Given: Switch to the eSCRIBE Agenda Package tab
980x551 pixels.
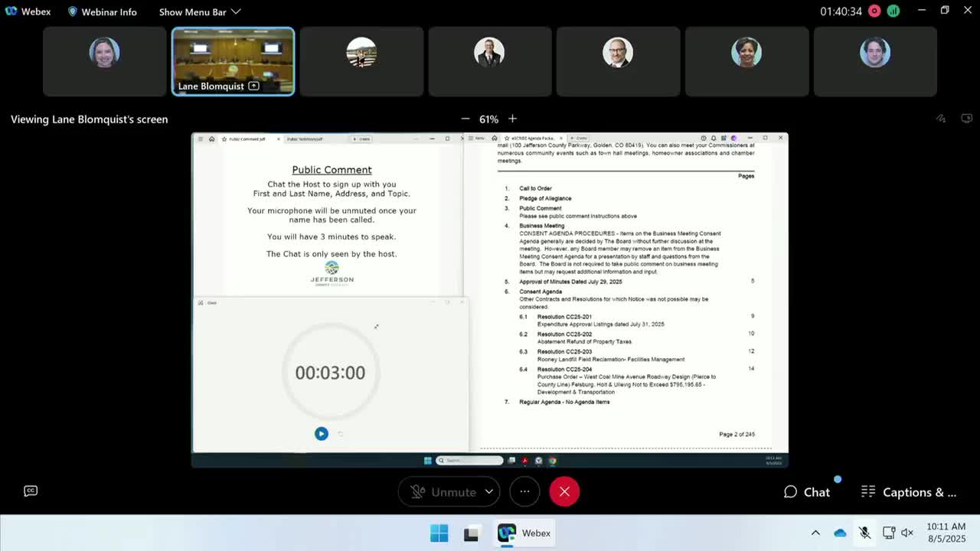Looking at the screenshot, I should 532,139.
